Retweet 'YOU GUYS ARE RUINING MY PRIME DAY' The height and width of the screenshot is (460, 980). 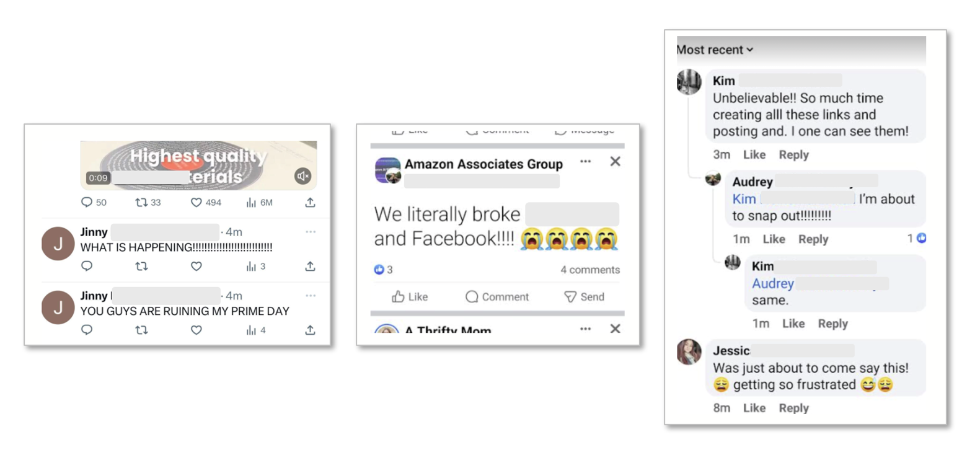[141, 330]
